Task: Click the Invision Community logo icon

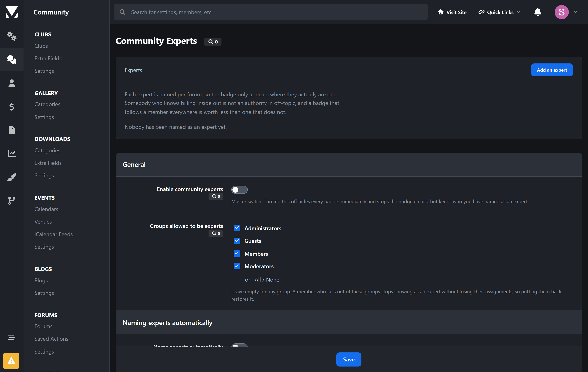Action: coord(12,12)
